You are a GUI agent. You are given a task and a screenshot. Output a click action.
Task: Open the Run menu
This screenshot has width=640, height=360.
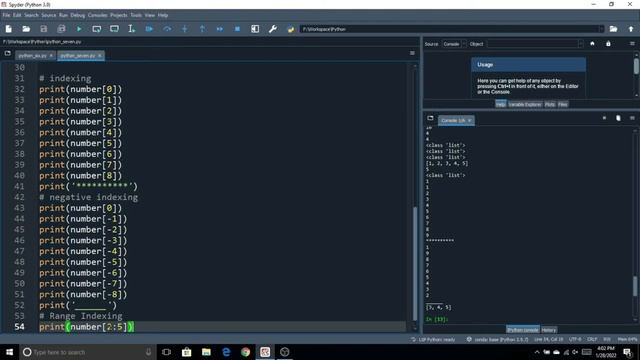63,15
